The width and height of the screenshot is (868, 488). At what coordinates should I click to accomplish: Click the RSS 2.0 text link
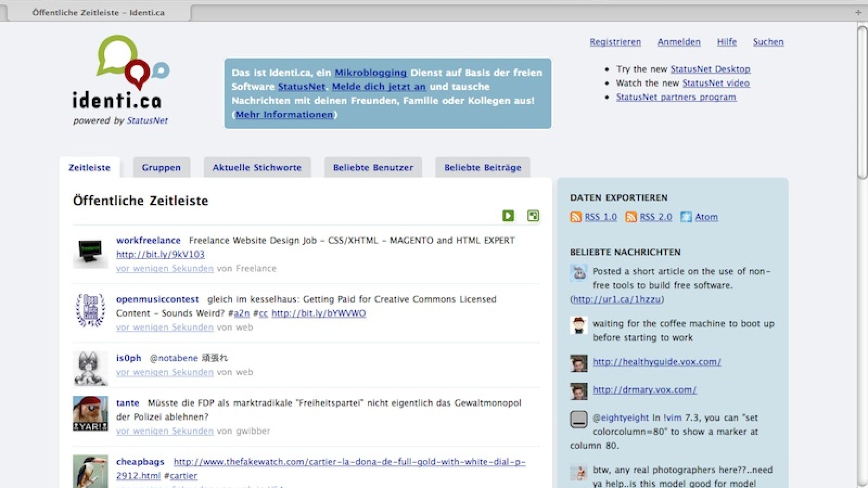tap(656, 217)
